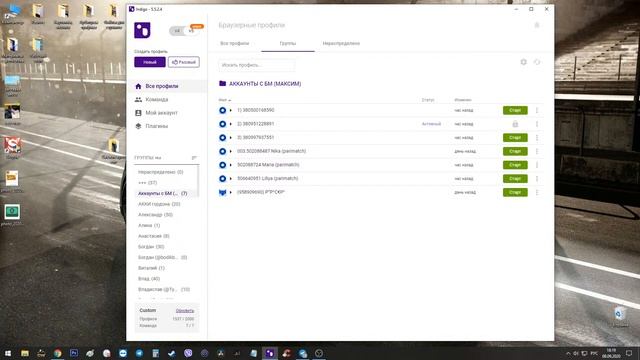Click the browser icon of profile 1) 380500148390
The width and height of the screenshot is (640, 360).
pos(222,110)
